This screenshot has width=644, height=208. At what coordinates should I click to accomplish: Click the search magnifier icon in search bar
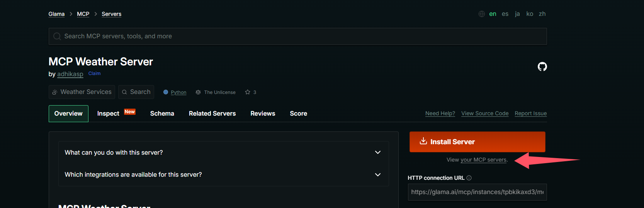(x=57, y=36)
